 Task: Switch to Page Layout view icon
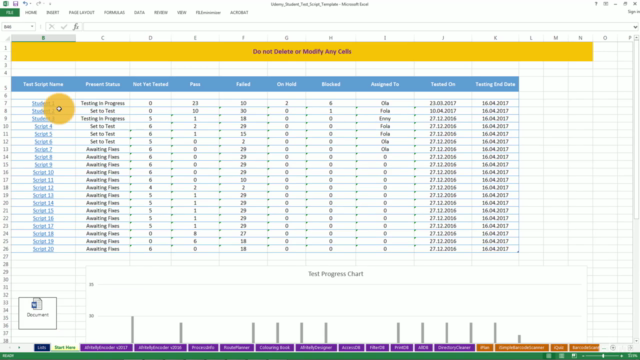coord(562,356)
